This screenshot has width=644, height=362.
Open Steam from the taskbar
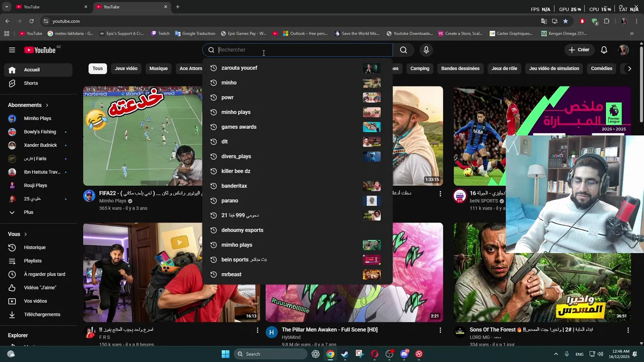[345, 354]
